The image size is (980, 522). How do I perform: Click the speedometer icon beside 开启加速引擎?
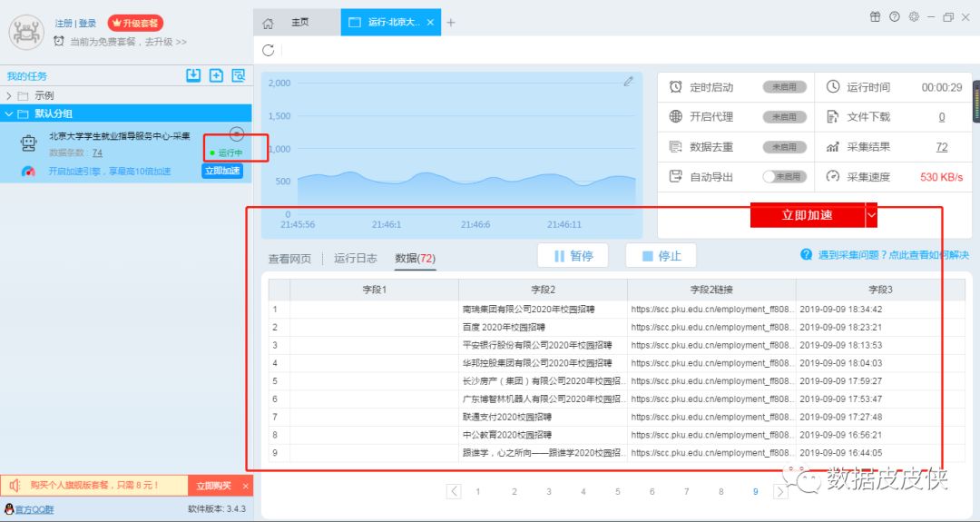28,172
